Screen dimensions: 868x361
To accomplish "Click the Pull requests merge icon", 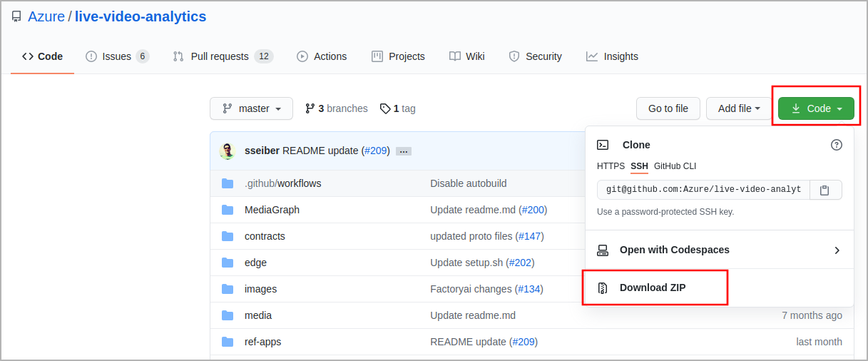I will point(178,56).
